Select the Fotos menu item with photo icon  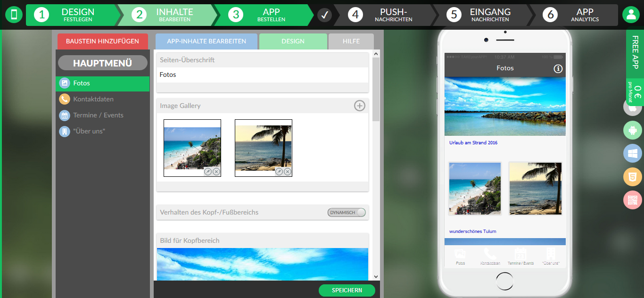click(65, 83)
